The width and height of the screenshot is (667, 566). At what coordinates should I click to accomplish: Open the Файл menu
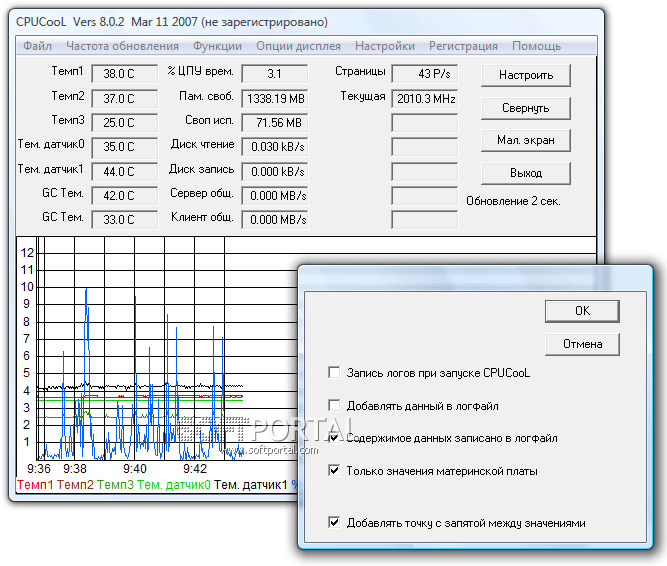point(37,46)
